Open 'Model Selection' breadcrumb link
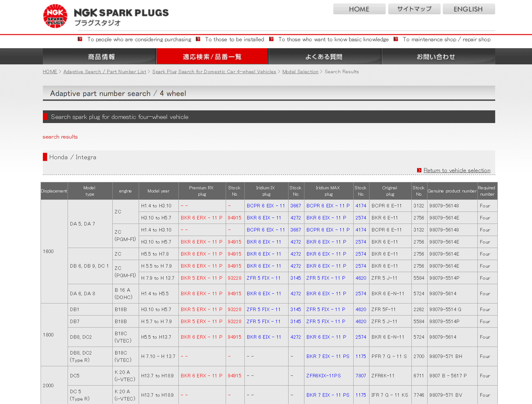 tap(300, 72)
